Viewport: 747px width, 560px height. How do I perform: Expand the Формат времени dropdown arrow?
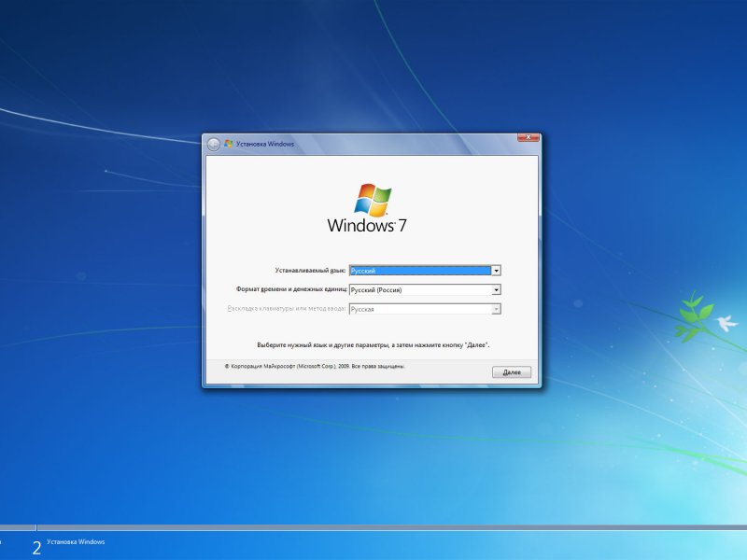coord(496,289)
